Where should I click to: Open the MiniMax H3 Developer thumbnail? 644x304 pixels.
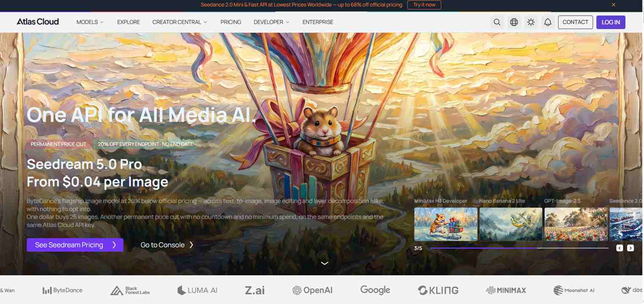point(445,224)
